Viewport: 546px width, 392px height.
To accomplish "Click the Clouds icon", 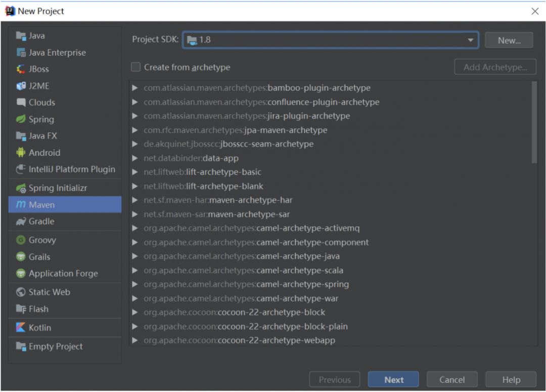I will click(21, 103).
